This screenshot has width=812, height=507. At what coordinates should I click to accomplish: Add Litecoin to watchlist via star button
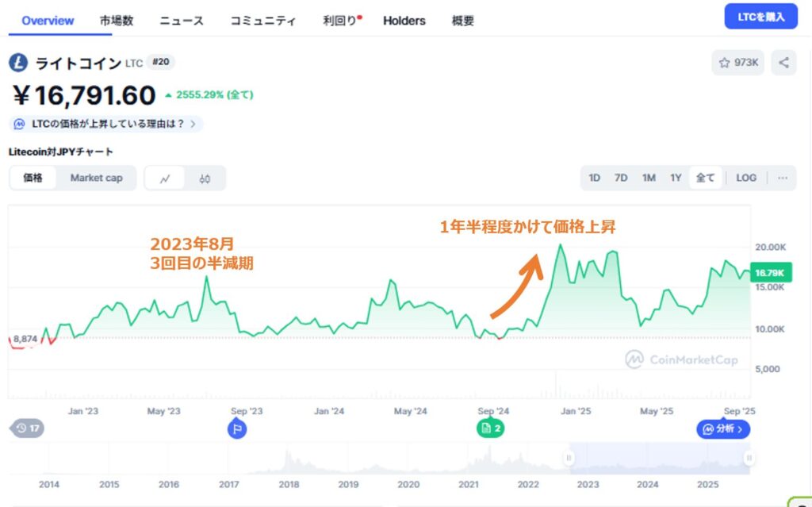738,63
